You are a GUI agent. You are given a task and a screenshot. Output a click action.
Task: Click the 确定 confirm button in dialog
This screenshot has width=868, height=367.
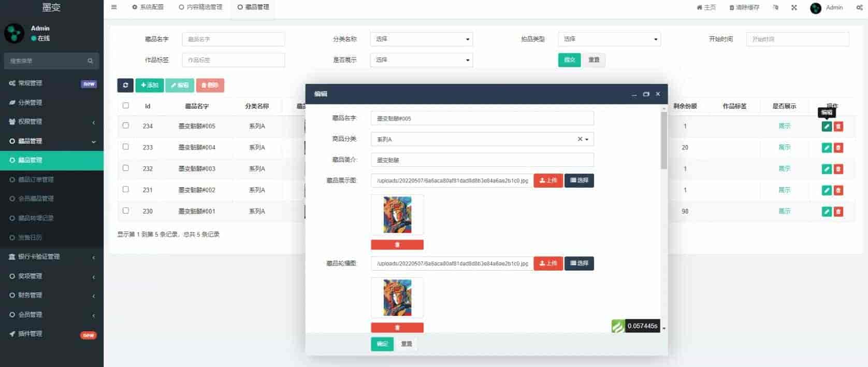[382, 344]
